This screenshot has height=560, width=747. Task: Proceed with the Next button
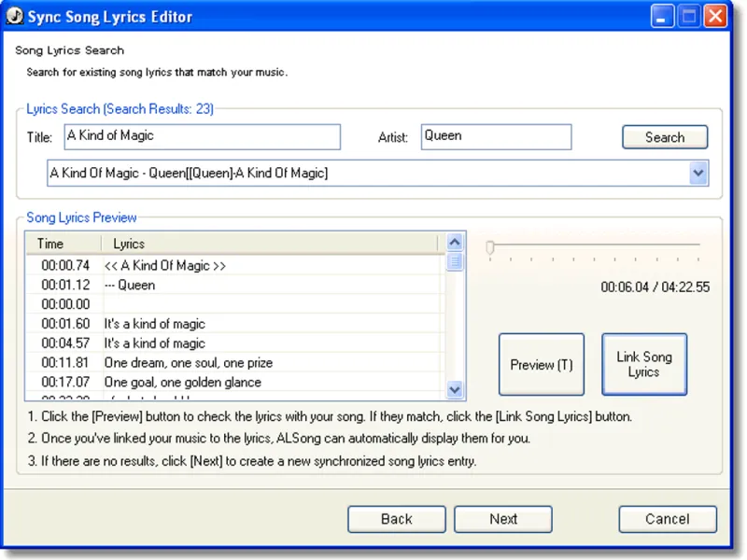point(503,519)
